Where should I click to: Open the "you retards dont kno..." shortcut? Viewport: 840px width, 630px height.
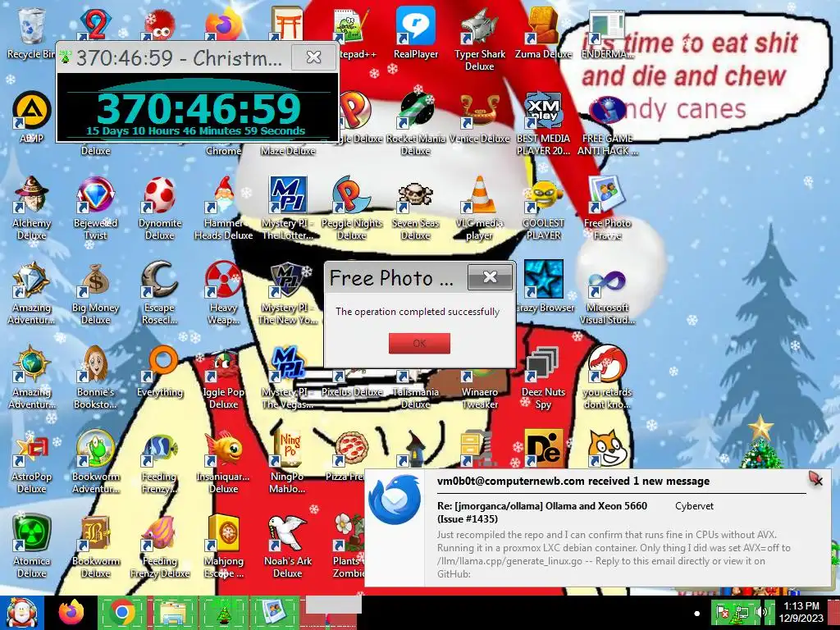pos(607,377)
